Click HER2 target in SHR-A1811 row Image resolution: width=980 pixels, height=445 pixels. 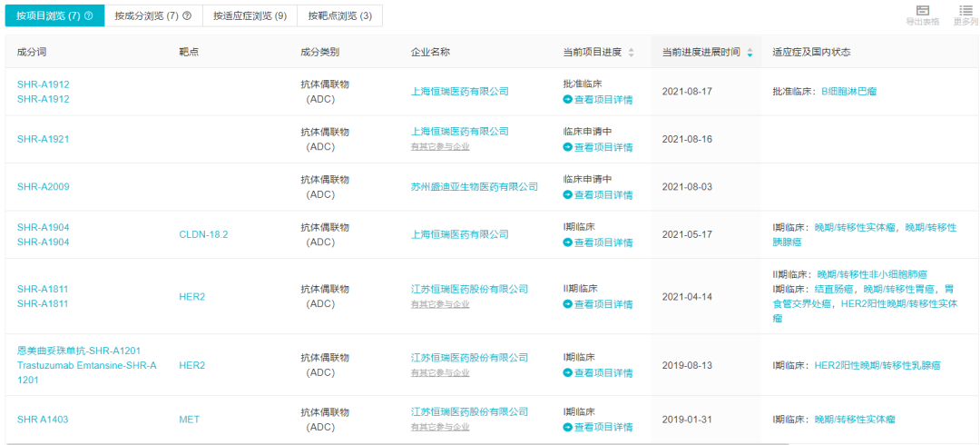pos(191,296)
